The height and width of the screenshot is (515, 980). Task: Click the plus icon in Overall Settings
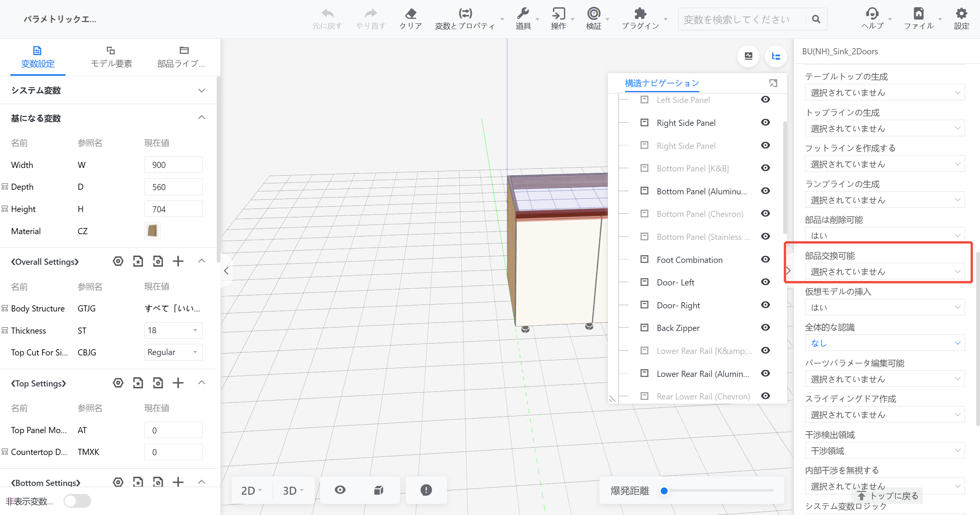[178, 261]
